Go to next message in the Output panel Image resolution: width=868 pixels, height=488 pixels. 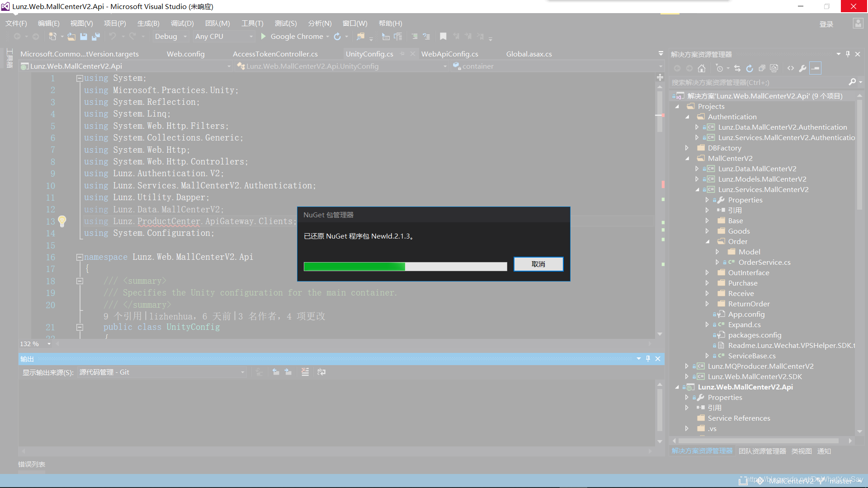click(x=288, y=372)
